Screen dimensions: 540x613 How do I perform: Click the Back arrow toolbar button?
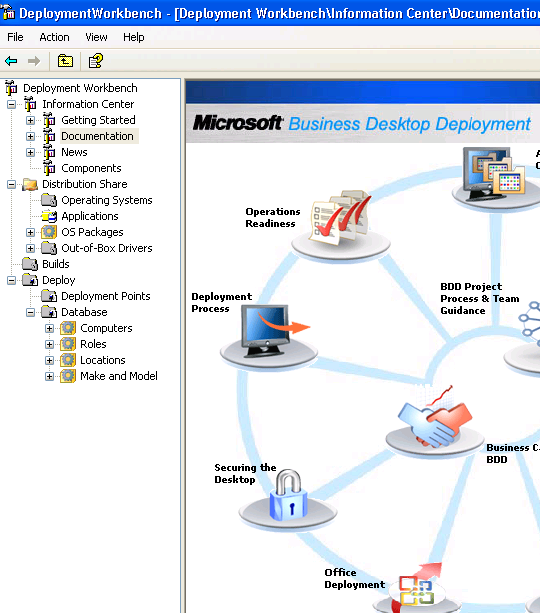pos(11,61)
